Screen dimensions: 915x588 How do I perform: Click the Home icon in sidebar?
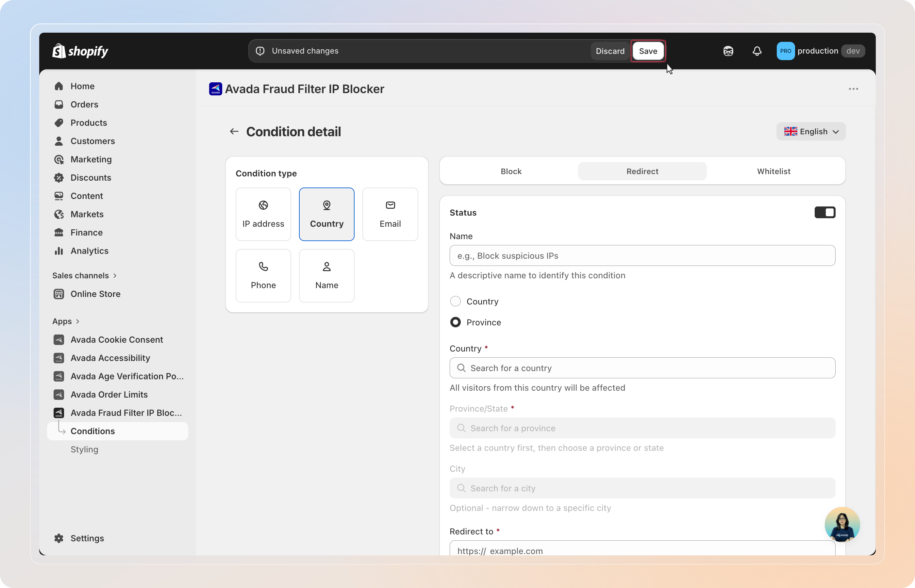point(59,86)
